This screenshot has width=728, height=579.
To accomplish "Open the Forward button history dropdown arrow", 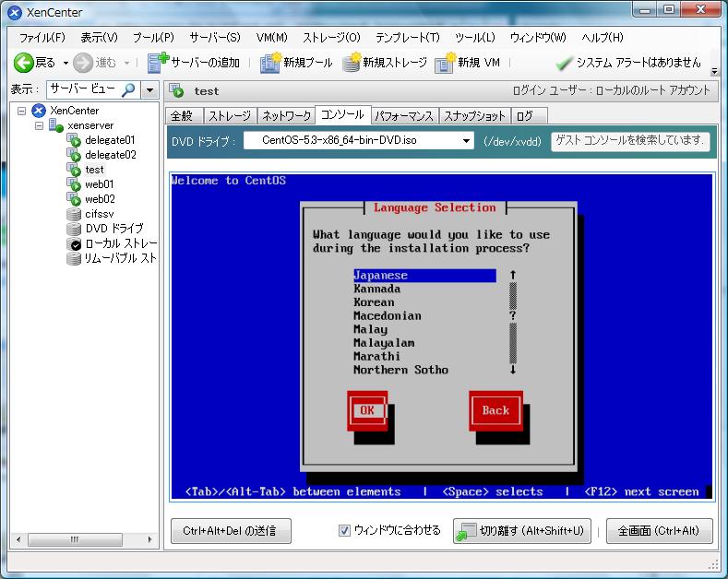I will 126,63.
